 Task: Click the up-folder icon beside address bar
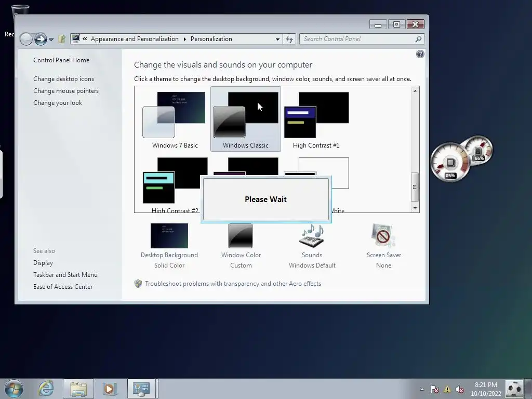tap(62, 39)
